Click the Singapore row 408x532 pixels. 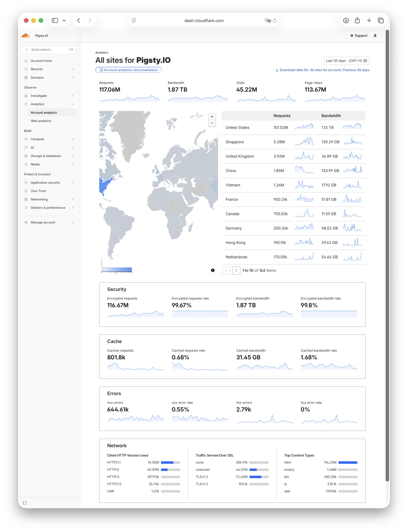tap(294, 142)
